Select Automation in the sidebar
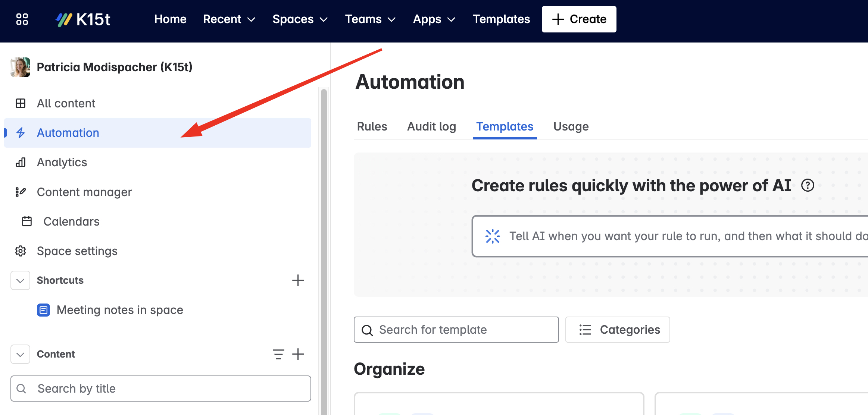This screenshot has height=415, width=868. [157, 133]
